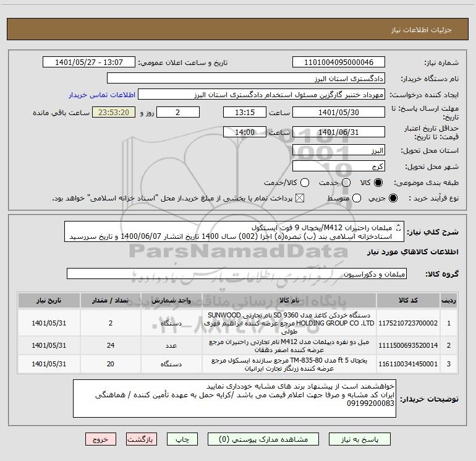Click row number 3 in the table
The image size is (476, 461).
(449, 364)
